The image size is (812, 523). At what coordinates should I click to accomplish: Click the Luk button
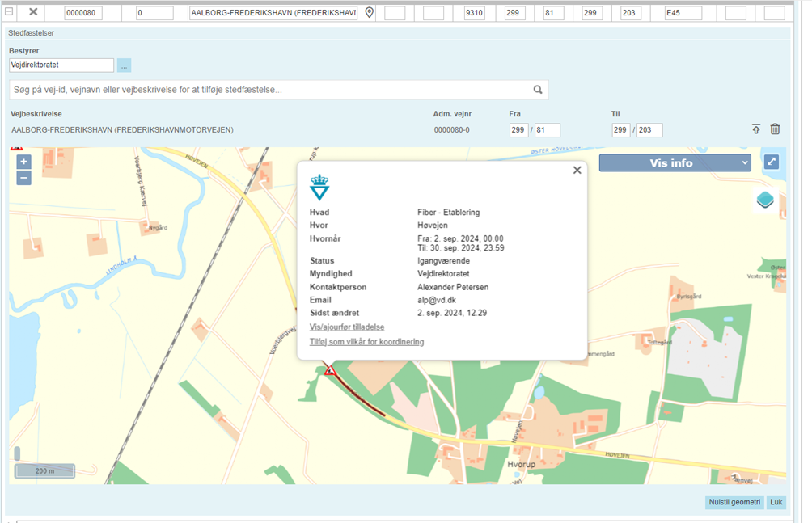coord(776,502)
